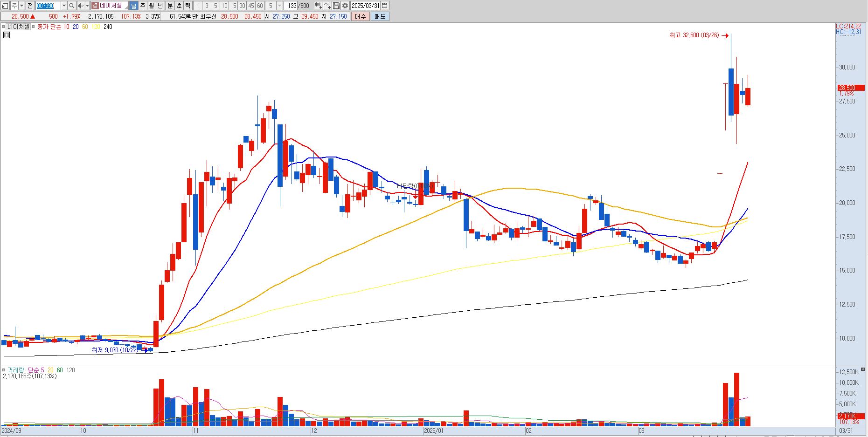
Task: Click the window layout icon at top-left
Action: pyautogui.click(x=5, y=6)
